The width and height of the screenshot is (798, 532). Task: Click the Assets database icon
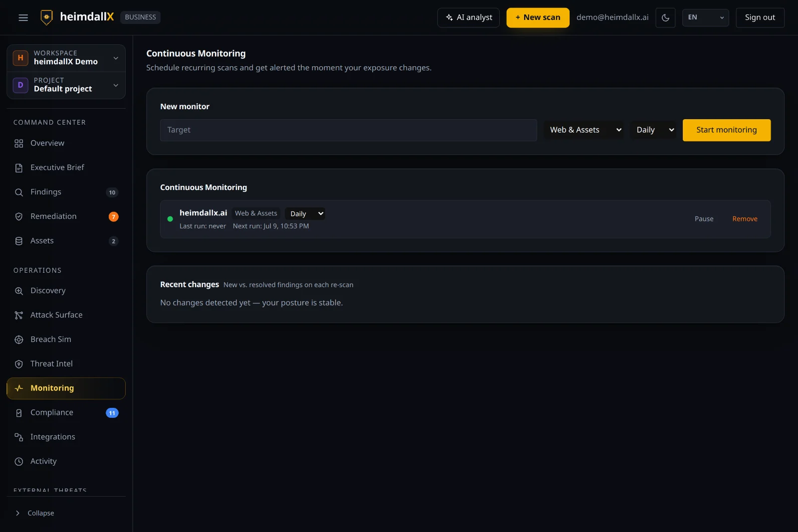click(x=19, y=241)
